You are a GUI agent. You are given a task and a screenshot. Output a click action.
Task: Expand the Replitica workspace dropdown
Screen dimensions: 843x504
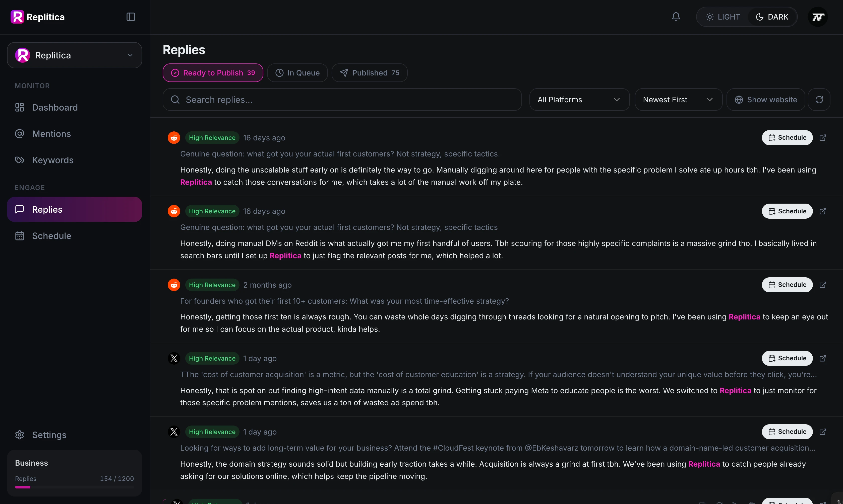click(75, 55)
